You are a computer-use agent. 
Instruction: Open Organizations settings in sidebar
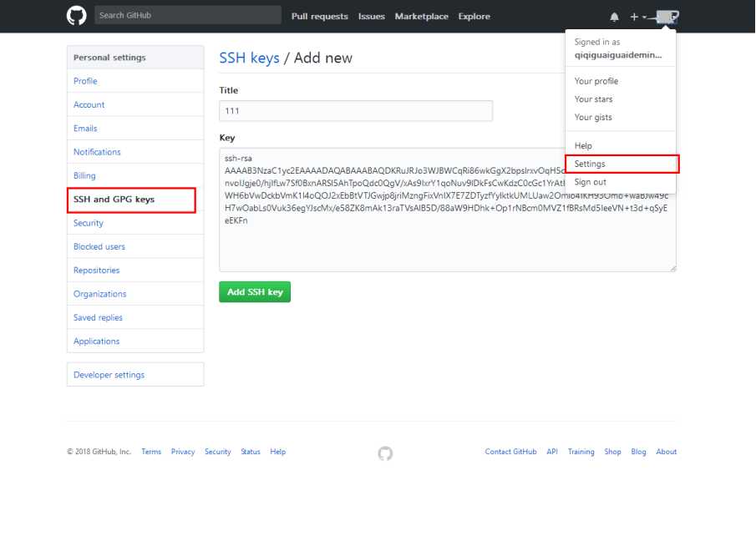[135, 294]
